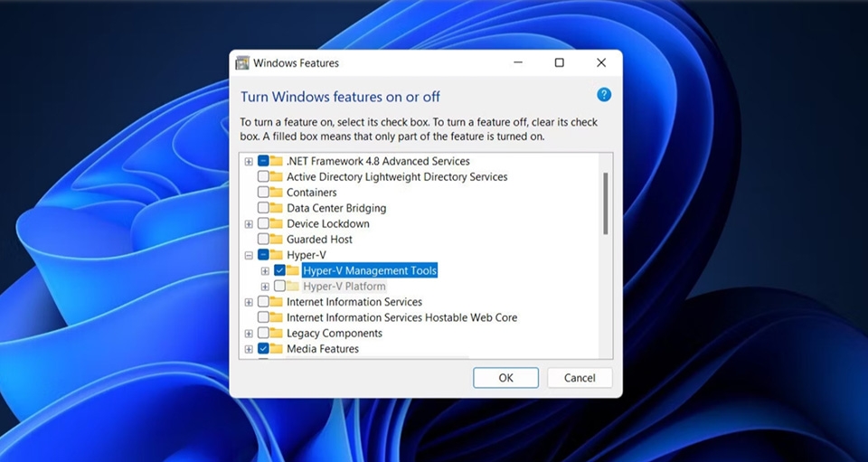The height and width of the screenshot is (462, 868).
Task: Select the Hyper-V label
Action: pyautogui.click(x=307, y=255)
